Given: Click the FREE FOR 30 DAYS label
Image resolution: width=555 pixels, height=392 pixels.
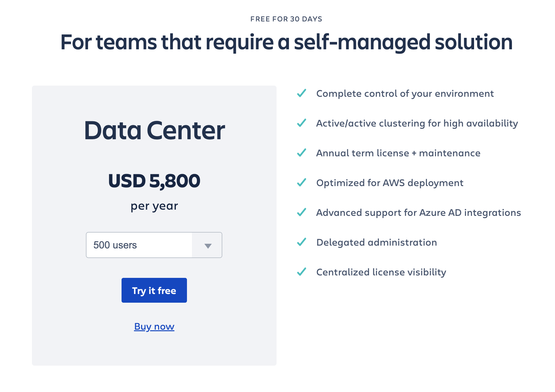Looking at the screenshot, I should [x=286, y=19].
